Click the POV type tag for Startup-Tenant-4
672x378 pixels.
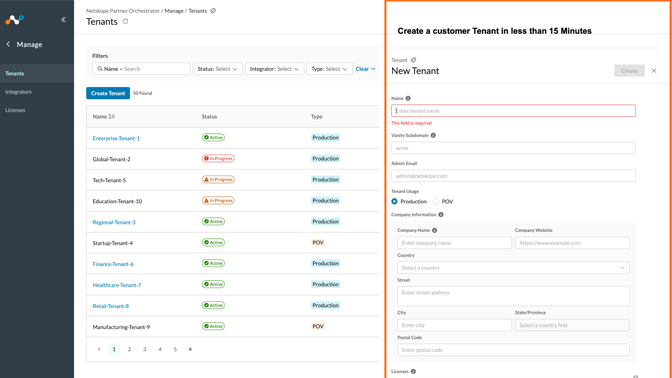[318, 243]
